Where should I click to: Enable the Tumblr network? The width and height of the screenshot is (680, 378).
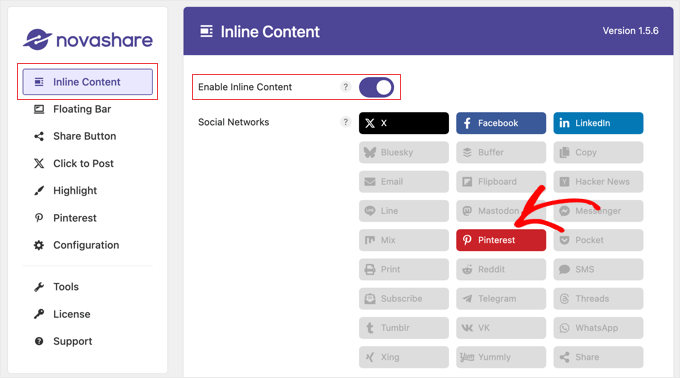404,328
